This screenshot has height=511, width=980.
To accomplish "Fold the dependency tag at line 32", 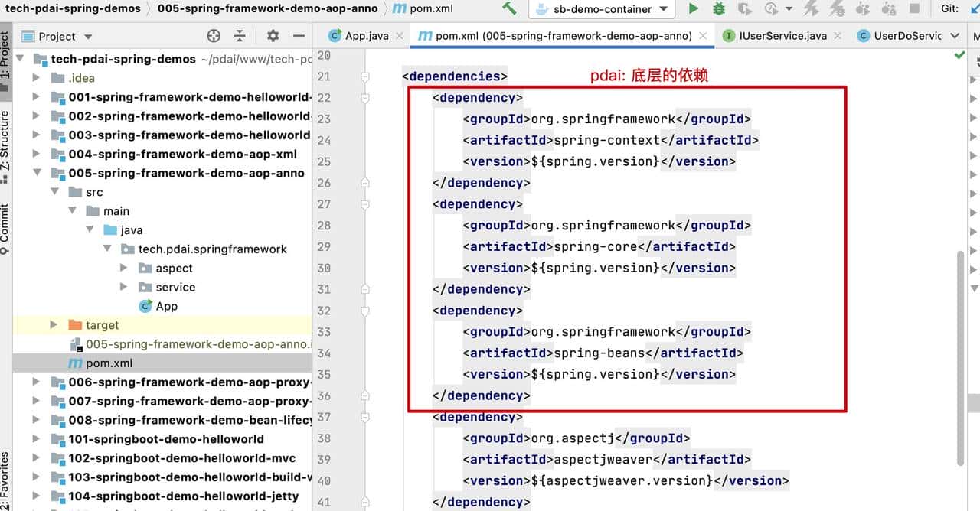I will point(365,311).
